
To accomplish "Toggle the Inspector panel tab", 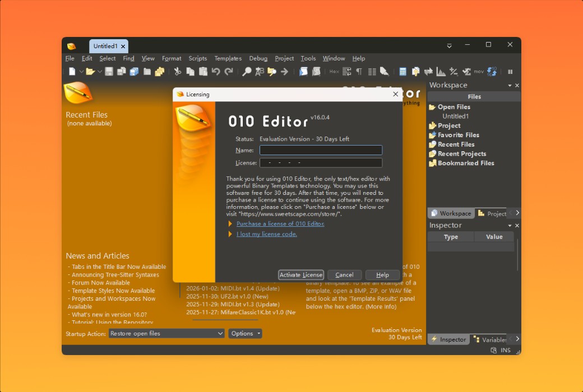I will click(448, 339).
